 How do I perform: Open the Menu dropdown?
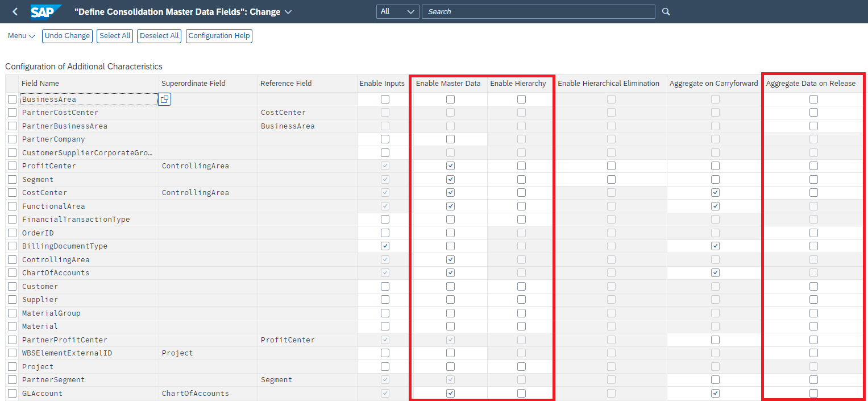click(x=22, y=36)
